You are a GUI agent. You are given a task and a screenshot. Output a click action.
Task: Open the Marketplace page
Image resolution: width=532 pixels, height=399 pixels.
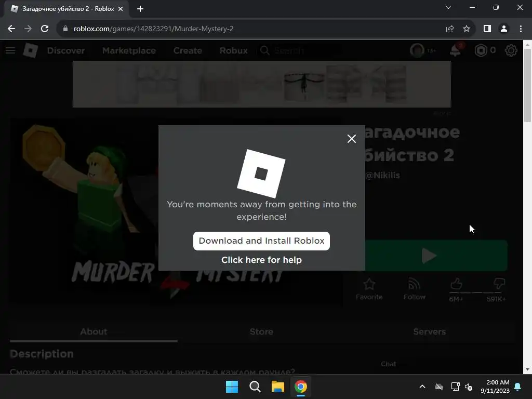[x=129, y=50]
